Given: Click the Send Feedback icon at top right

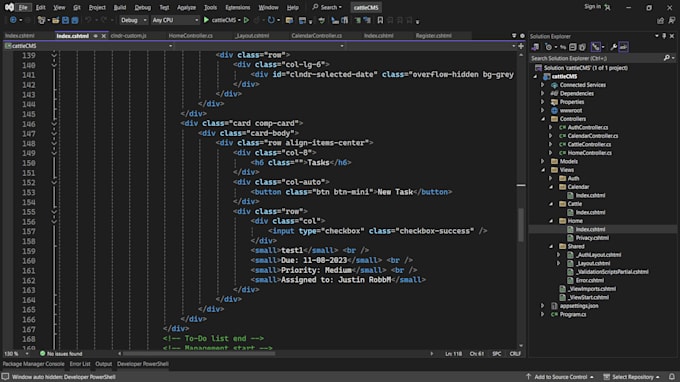Looking at the screenshot, I should 671,20.
